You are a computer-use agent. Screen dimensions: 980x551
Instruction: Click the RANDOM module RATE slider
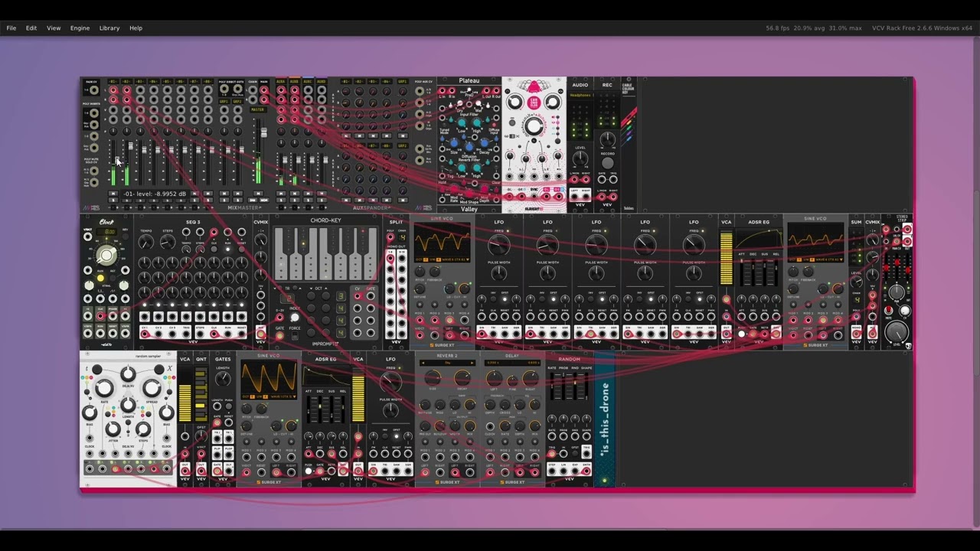[x=552, y=386]
